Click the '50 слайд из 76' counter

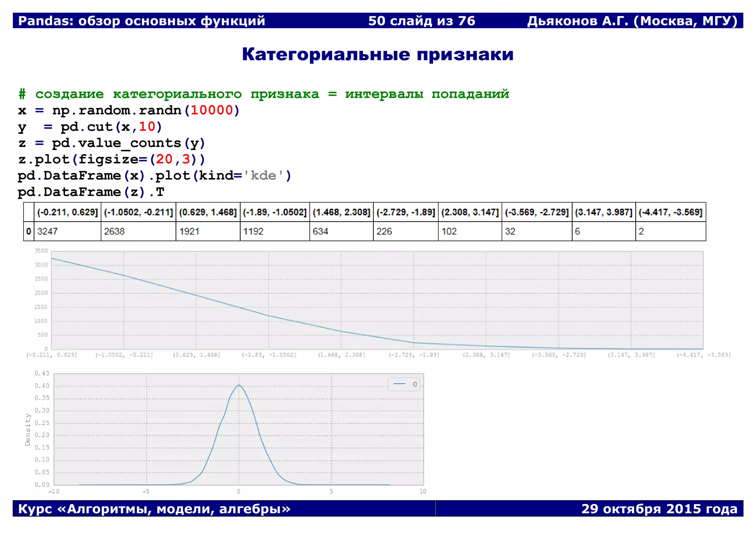422,21
